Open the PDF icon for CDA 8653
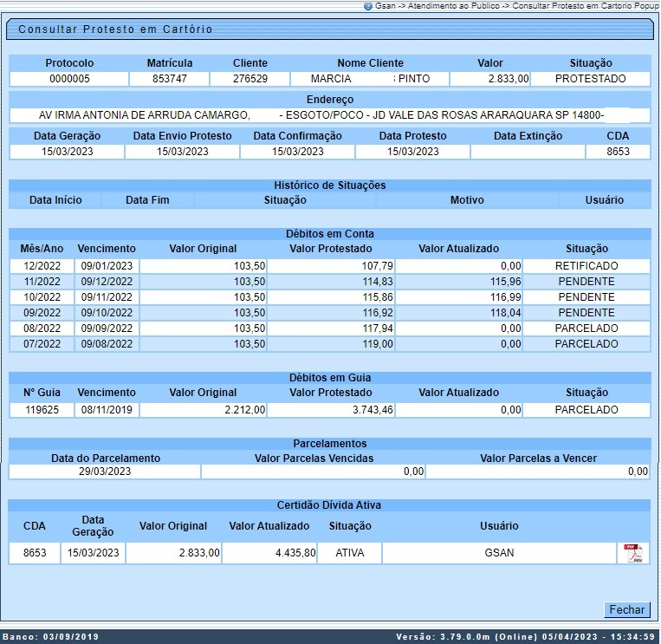 coord(633,553)
